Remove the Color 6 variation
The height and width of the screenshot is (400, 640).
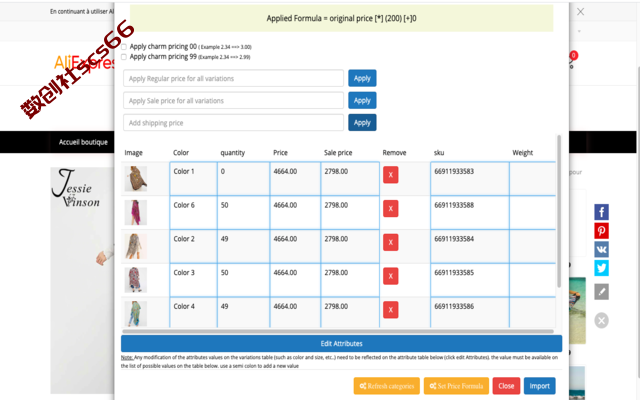pyautogui.click(x=391, y=209)
